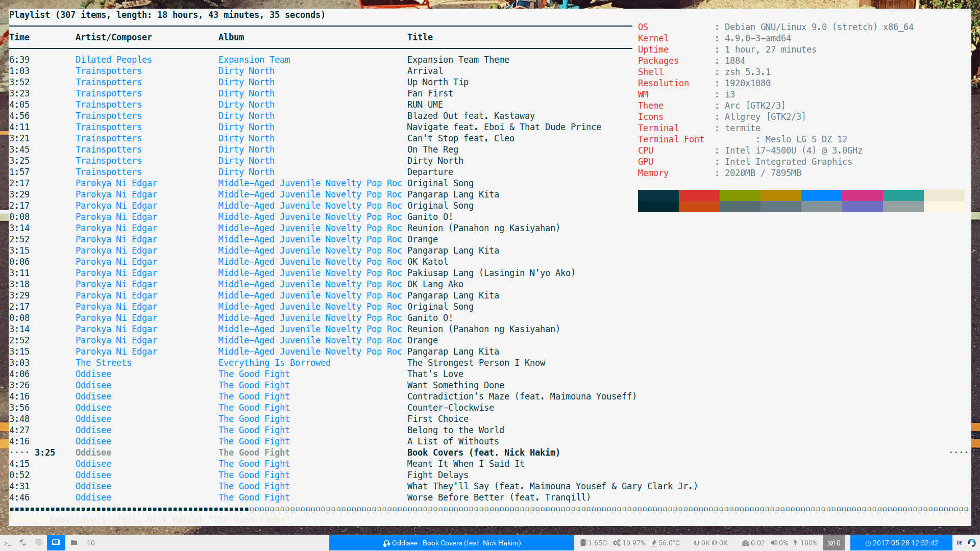Select the track Belong to the World

coord(456,430)
